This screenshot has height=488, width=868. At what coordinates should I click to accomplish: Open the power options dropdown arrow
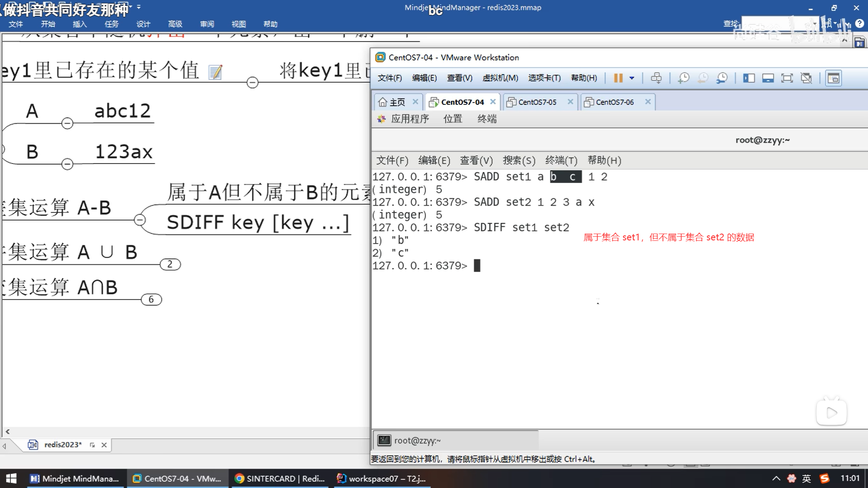click(632, 78)
